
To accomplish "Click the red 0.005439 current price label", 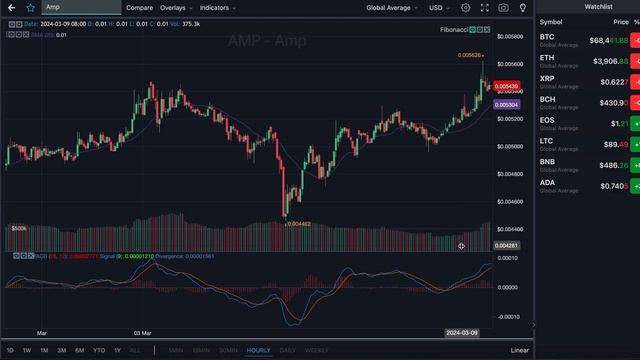I will [x=506, y=86].
